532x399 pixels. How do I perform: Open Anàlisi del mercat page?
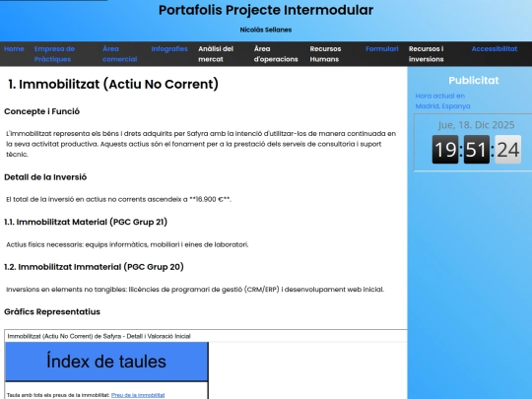(216, 54)
